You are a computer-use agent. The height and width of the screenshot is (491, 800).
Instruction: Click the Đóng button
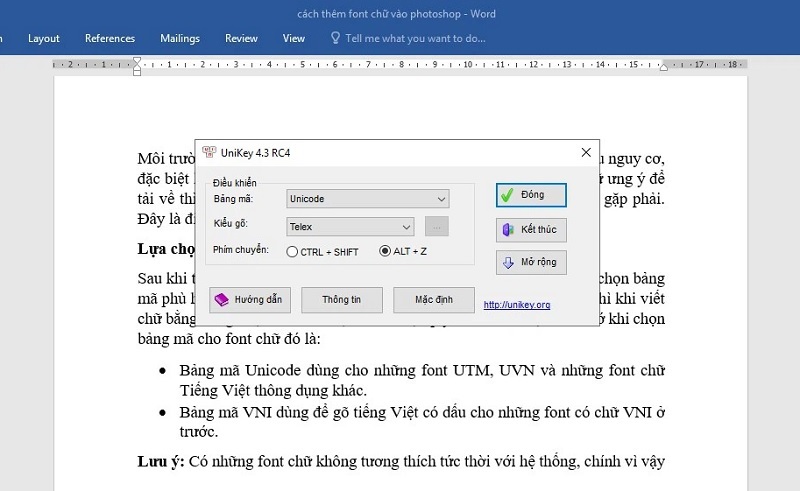pos(531,195)
